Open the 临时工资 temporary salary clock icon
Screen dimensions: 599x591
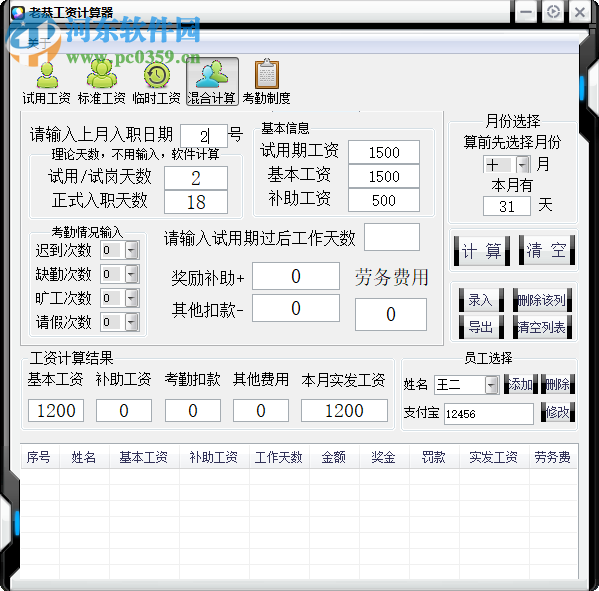157,82
